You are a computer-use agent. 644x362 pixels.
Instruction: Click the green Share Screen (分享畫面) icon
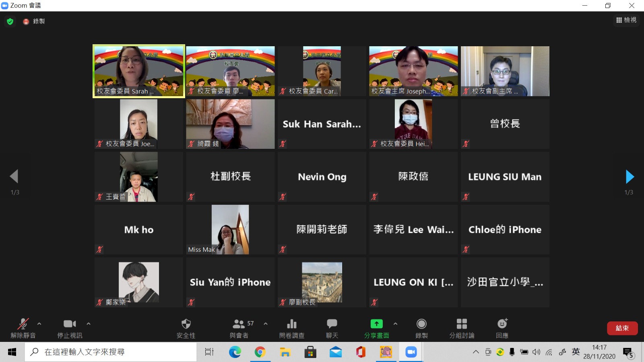pos(376,324)
